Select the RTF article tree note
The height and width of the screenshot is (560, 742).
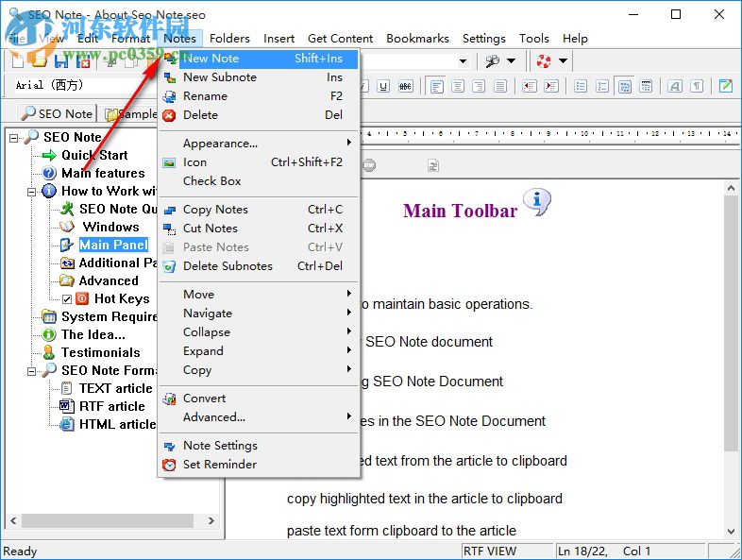[112, 406]
